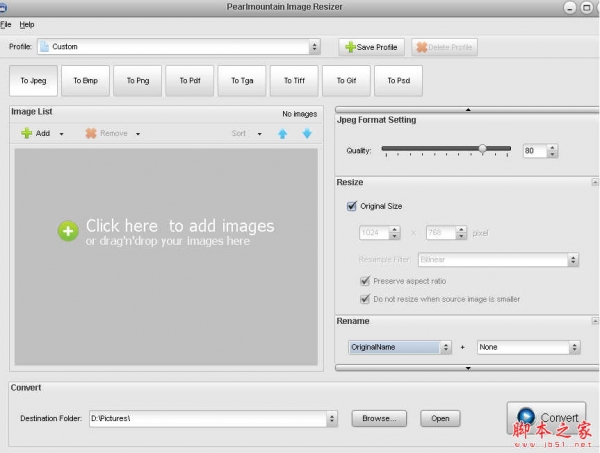Collapse the Resize section
The height and width of the screenshot is (453, 600).
[595, 182]
